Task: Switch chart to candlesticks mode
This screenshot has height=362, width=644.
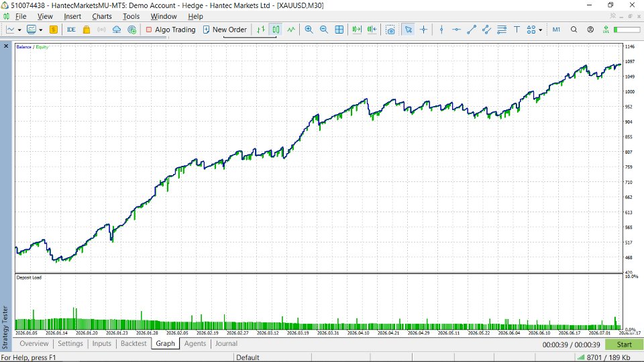Action: 276,30
